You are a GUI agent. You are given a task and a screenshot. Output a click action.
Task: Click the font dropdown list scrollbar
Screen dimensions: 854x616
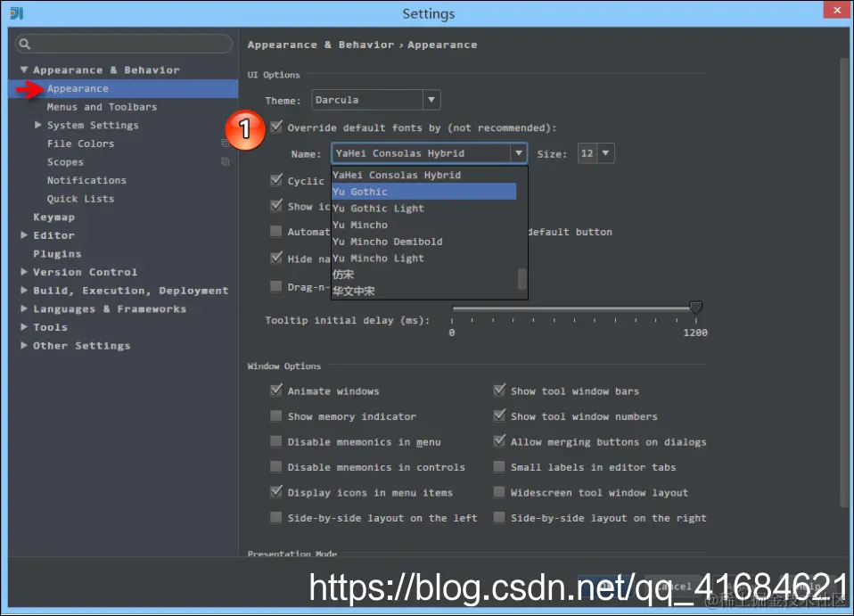pos(521,279)
